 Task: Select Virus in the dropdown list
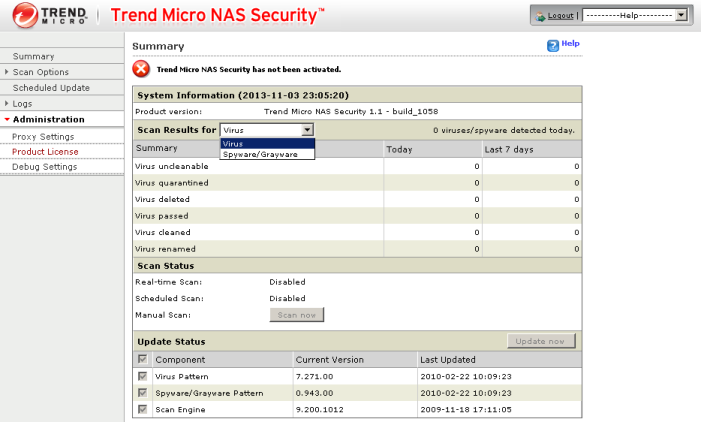[267, 143]
